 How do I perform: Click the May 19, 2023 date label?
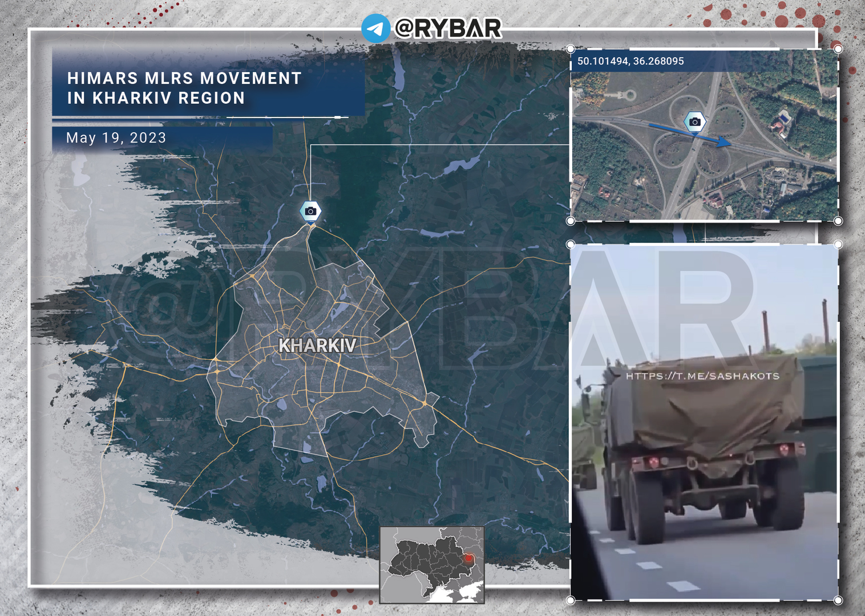pos(116,138)
